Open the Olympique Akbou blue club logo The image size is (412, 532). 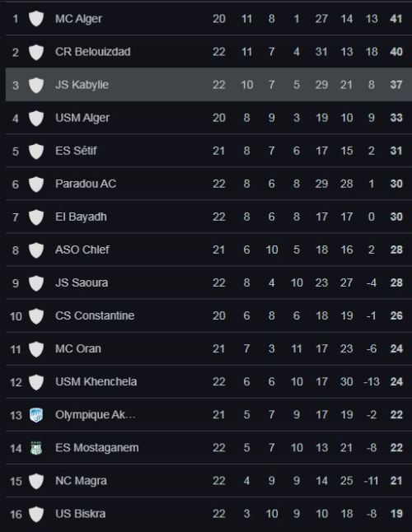point(36,415)
